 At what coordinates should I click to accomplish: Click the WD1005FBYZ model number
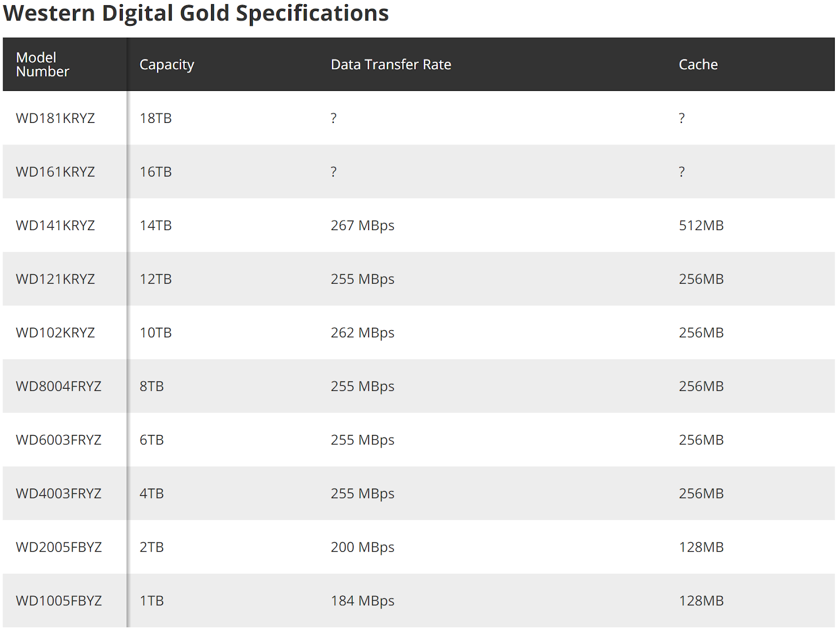(58, 601)
